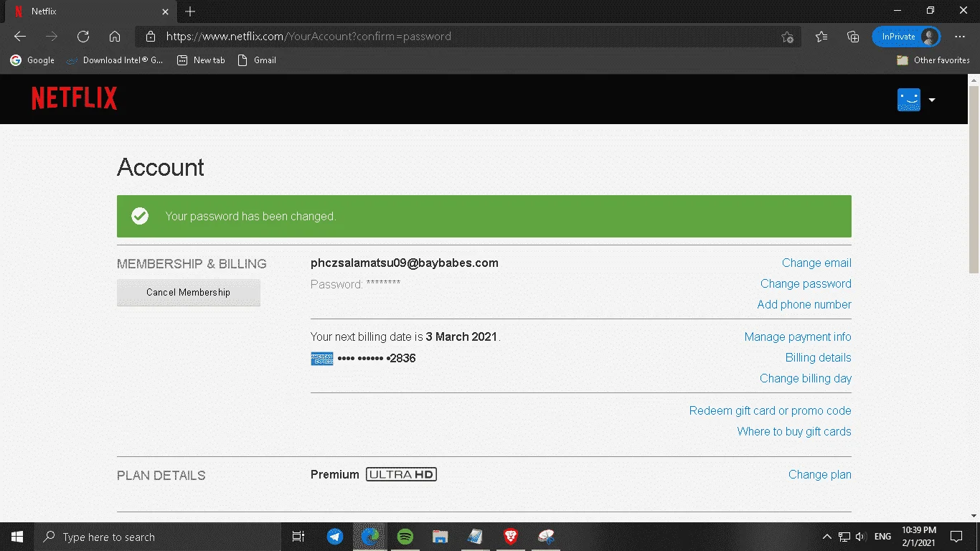
Task: Open the Favorites list
Action: tap(821, 37)
